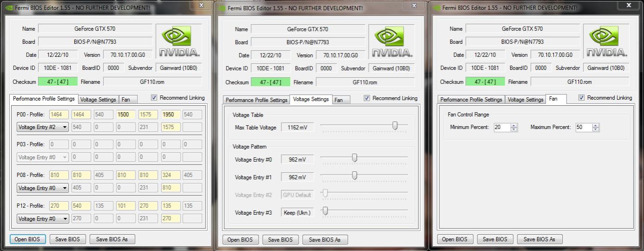Screen dimensions: 644x251
Task: Decrease Minimum Percent with the down arrow
Action: pos(513,129)
